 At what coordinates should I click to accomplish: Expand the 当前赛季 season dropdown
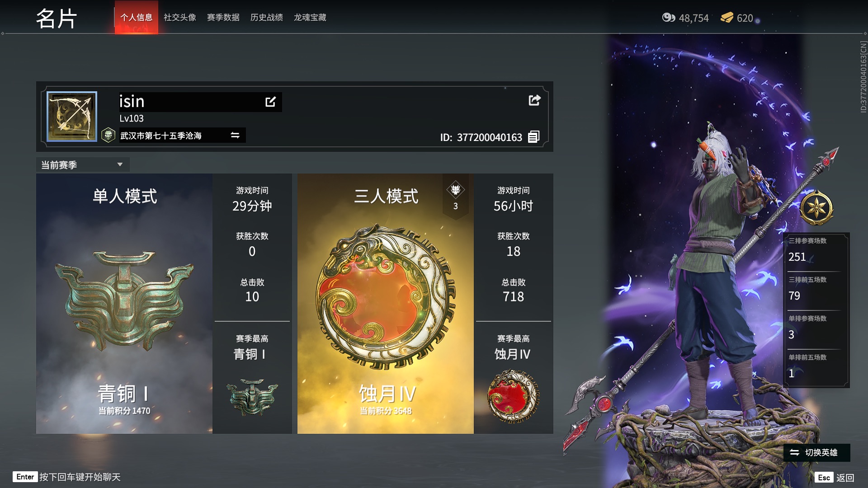pos(80,164)
